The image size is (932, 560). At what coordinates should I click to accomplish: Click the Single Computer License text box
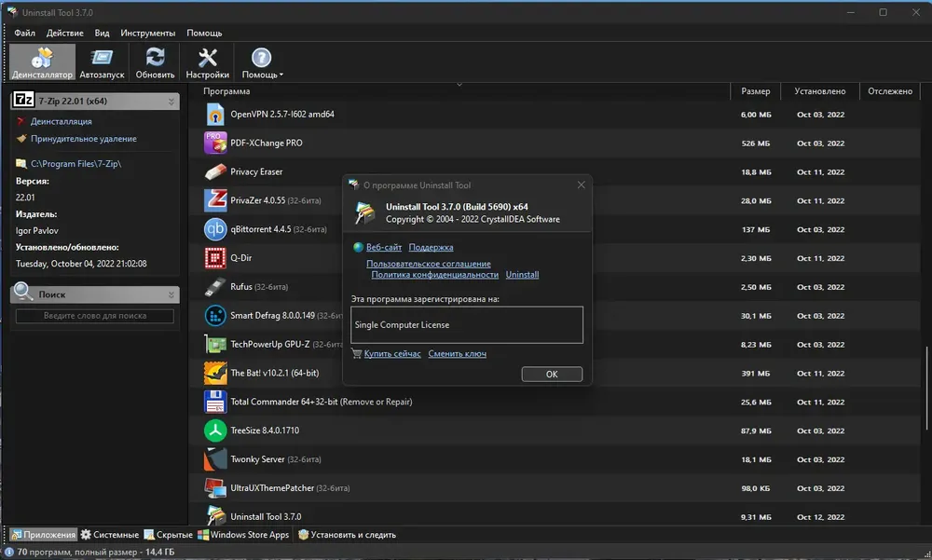(x=467, y=324)
